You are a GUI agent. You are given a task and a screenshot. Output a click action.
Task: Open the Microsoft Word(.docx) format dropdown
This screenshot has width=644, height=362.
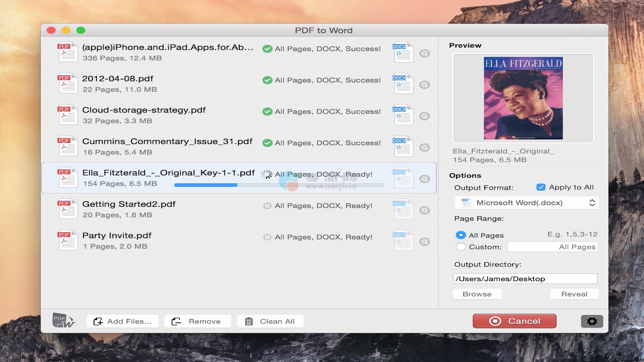pyautogui.click(x=526, y=203)
